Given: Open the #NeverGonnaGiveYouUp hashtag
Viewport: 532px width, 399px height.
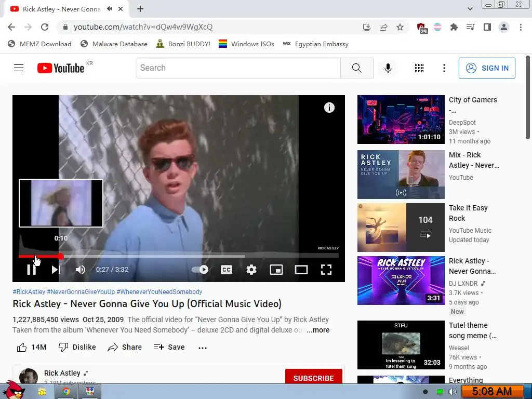Looking at the screenshot, I should pyautogui.click(x=81, y=292).
